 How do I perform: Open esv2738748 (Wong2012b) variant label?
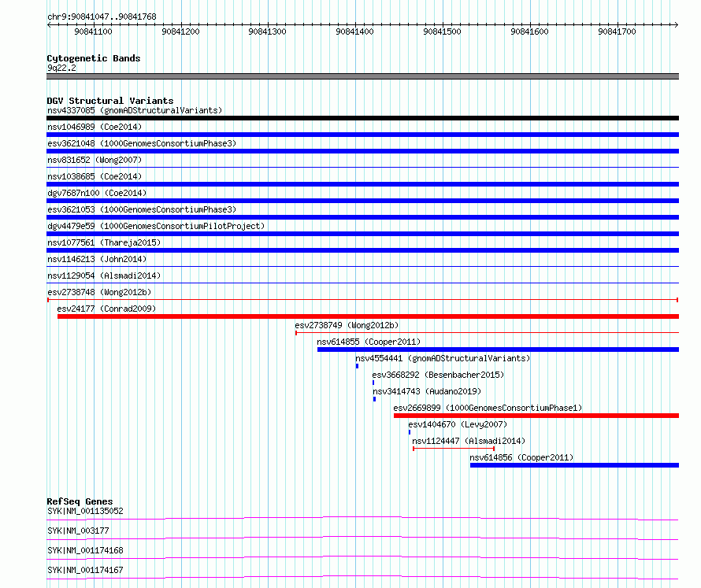click(x=99, y=292)
